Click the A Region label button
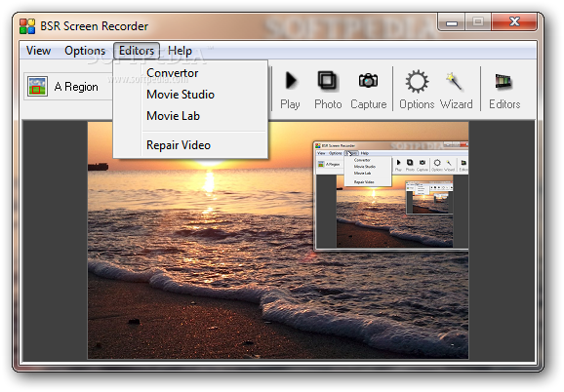Image resolution: width=564 pixels, height=392 pixels. point(76,87)
